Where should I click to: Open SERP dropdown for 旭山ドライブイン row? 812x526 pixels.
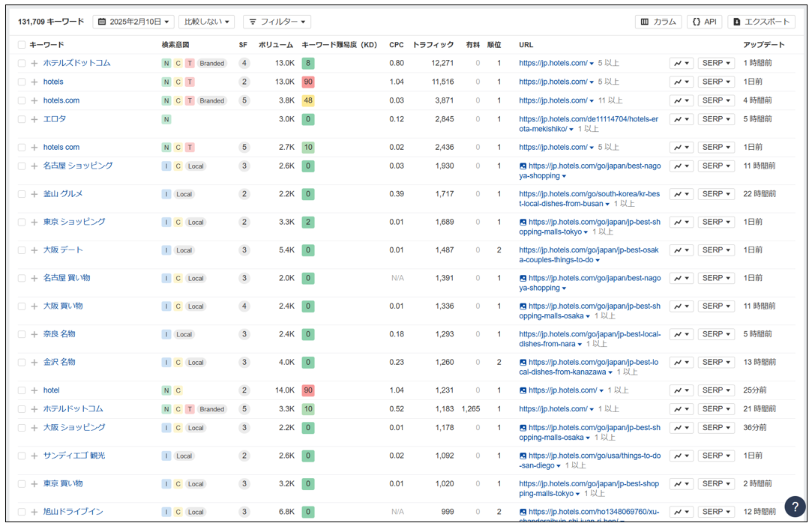pyautogui.click(x=716, y=512)
